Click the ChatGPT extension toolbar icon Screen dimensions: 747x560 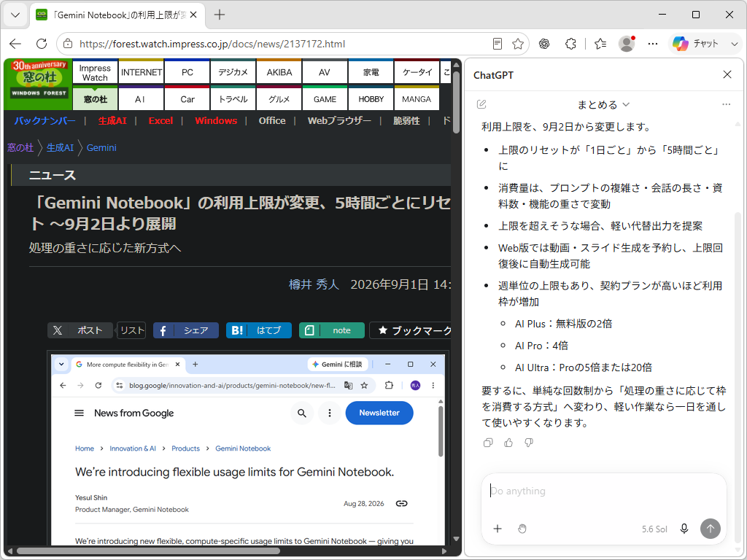tap(544, 44)
